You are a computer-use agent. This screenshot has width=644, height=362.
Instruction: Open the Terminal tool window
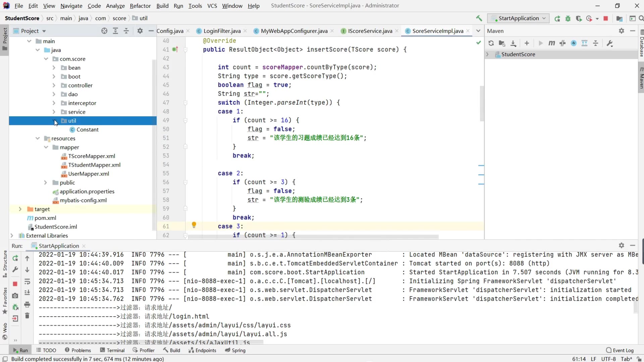coord(112,350)
